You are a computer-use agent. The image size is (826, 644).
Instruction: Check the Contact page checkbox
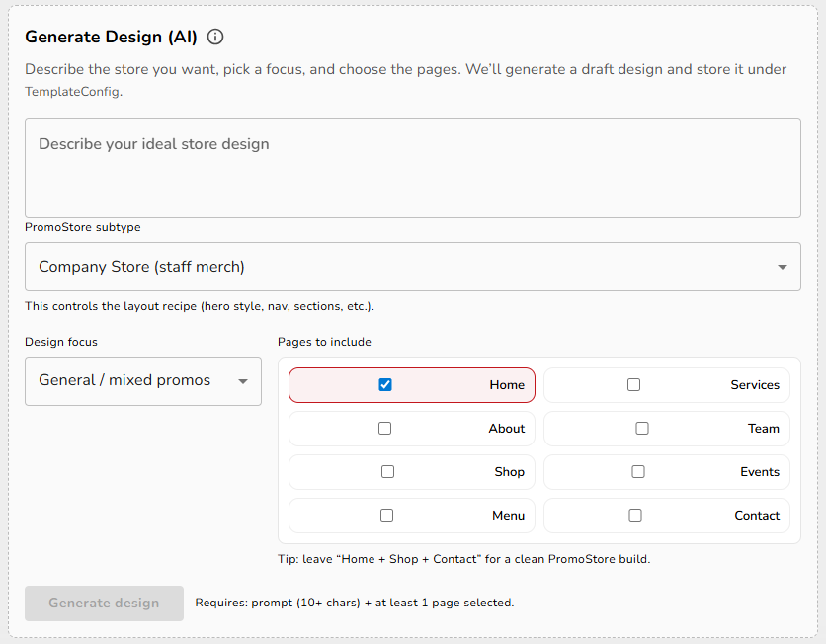point(635,516)
